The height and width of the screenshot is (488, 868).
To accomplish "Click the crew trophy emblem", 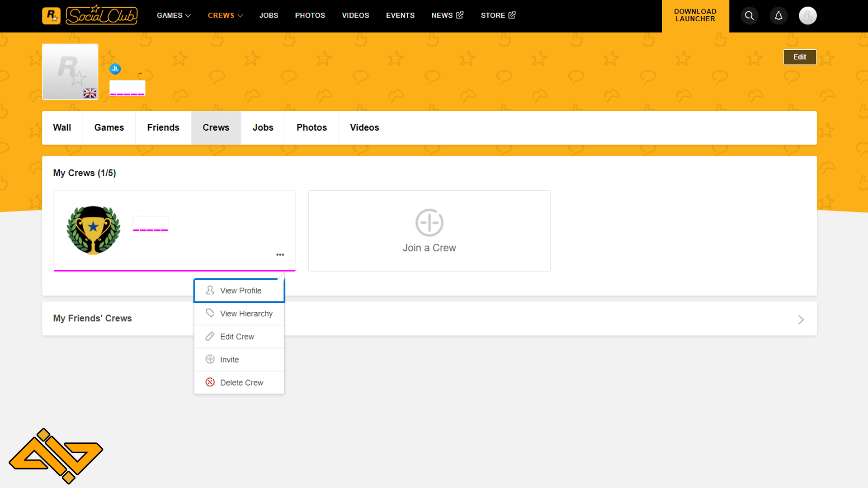I will point(94,230).
